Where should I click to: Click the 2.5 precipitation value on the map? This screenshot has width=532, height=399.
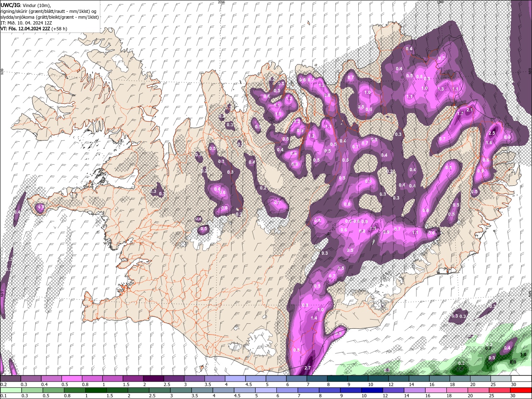click(x=492, y=133)
